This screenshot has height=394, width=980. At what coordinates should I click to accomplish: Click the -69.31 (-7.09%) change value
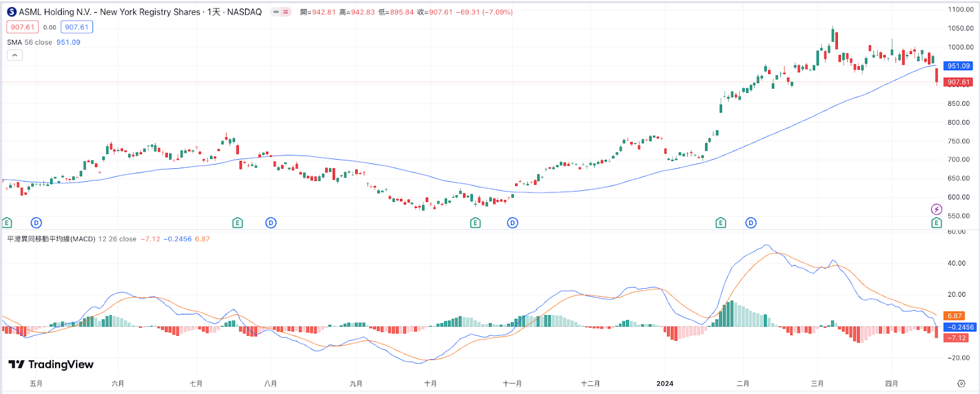pos(484,12)
